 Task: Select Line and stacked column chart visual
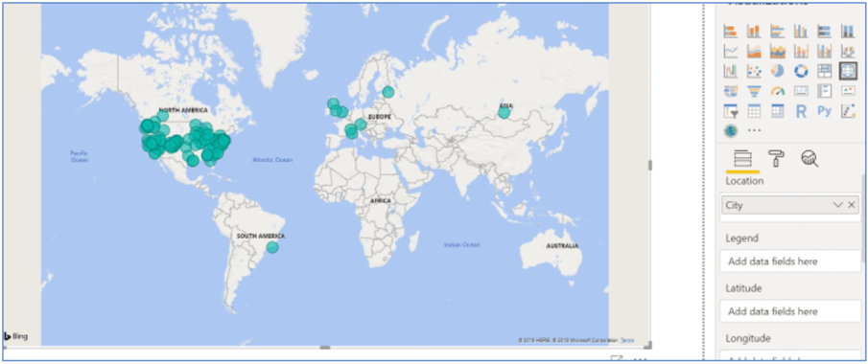point(801,52)
